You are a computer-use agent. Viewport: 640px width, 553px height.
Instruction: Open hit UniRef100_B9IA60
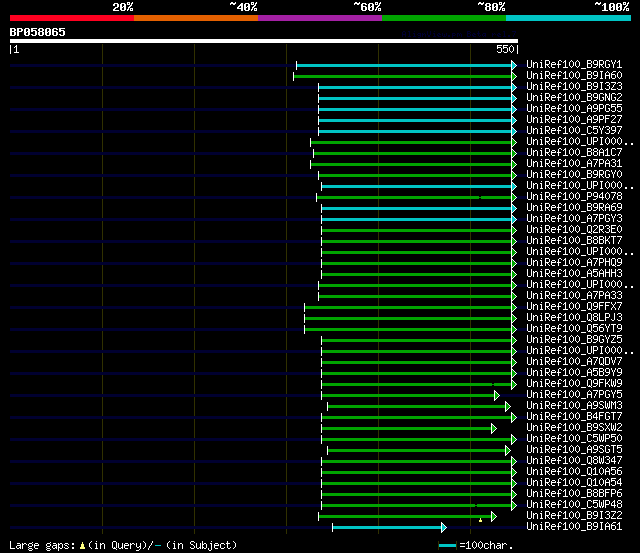coord(574,76)
